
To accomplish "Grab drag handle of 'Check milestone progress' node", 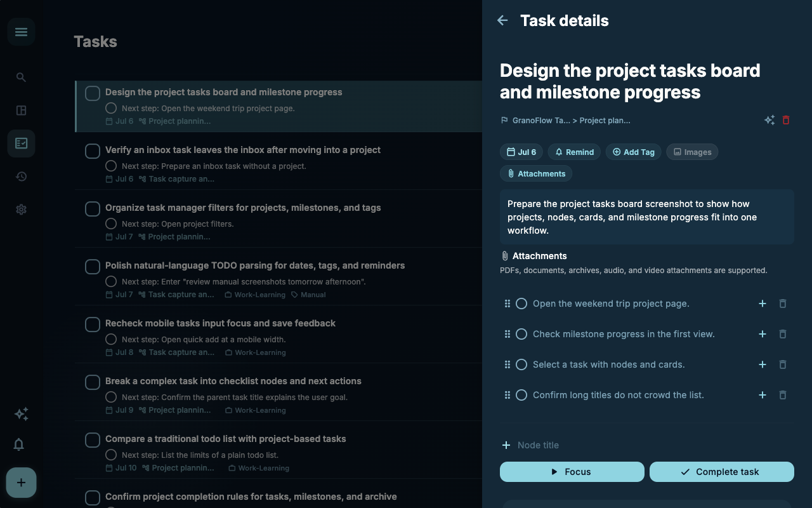I will tap(507, 334).
